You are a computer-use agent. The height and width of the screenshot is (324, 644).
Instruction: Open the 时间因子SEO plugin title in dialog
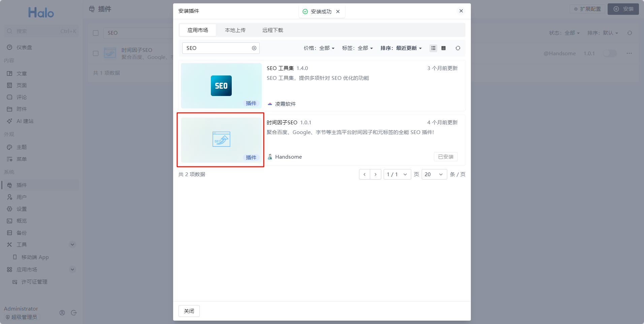pyautogui.click(x=282, y=123)
